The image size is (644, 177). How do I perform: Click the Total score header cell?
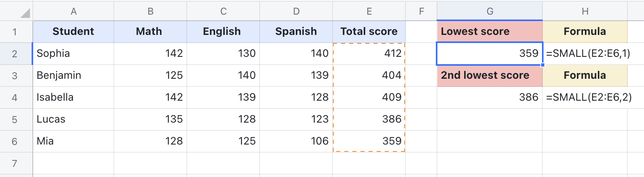(369, 32)
